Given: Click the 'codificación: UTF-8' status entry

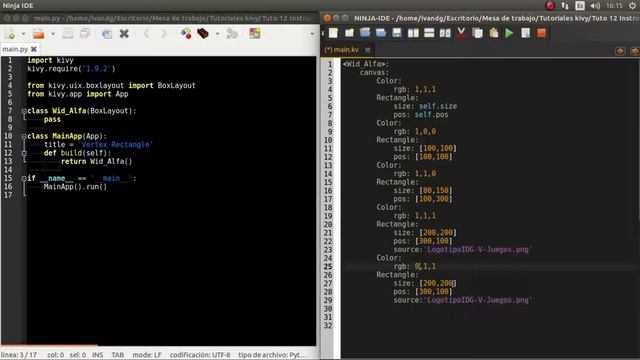Looking at the screenshot, I should click(200, 355).
